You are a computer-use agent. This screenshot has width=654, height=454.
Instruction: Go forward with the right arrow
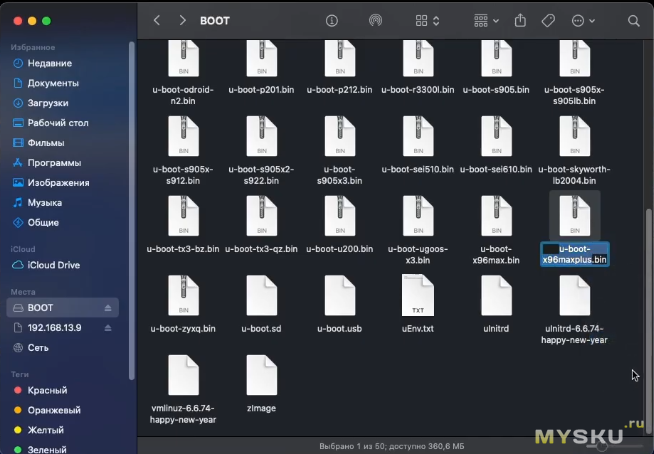coord(181,20)
